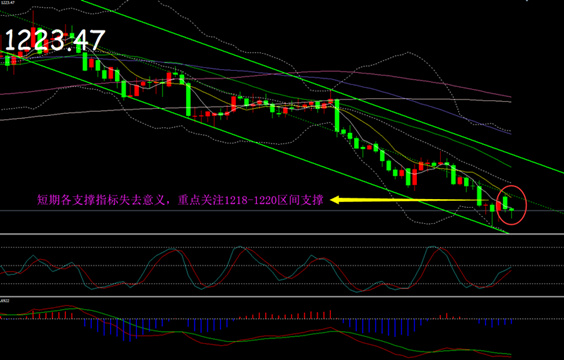Image resolution: width=564 pixels, height=360 pixels.
Task: Click the small price text in top-left corner
Action: point(7,3)
